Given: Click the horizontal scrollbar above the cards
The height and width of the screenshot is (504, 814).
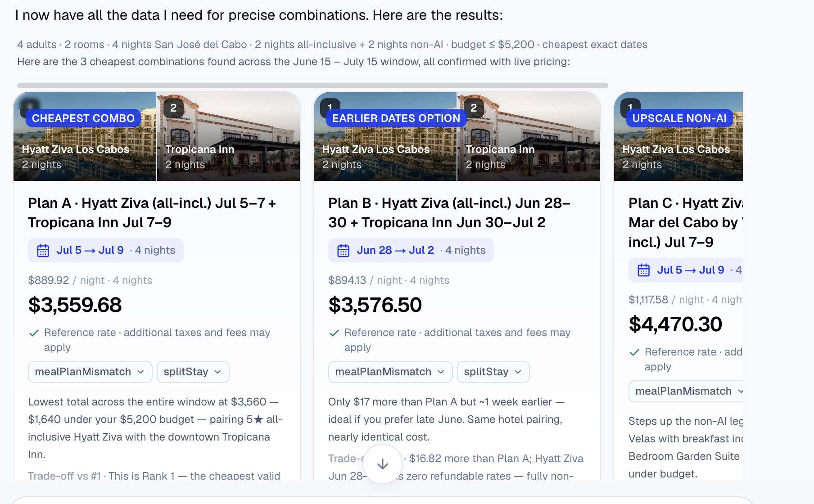Looking at the screenshot, I should (x=312, y=85).
